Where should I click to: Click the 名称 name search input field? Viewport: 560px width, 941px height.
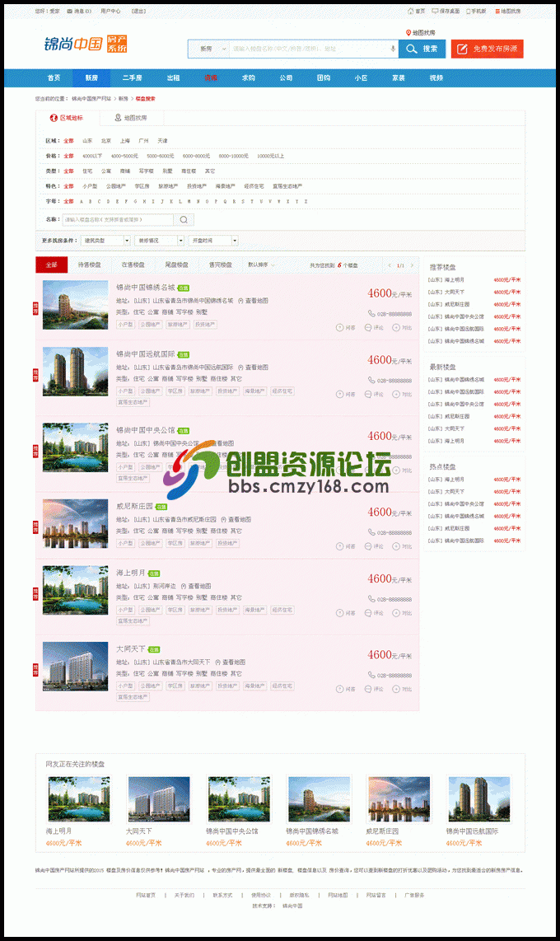point(118,220)
